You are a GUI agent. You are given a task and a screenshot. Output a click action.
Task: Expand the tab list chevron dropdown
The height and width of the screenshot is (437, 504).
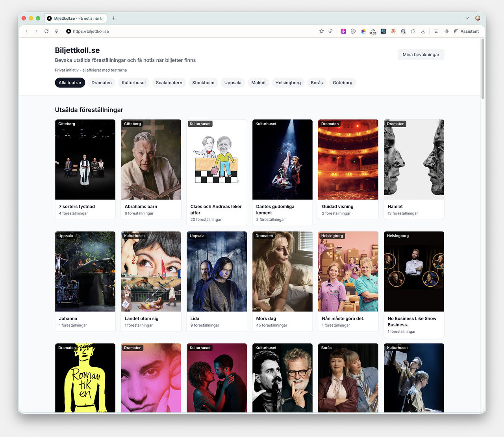click(467, 18)
